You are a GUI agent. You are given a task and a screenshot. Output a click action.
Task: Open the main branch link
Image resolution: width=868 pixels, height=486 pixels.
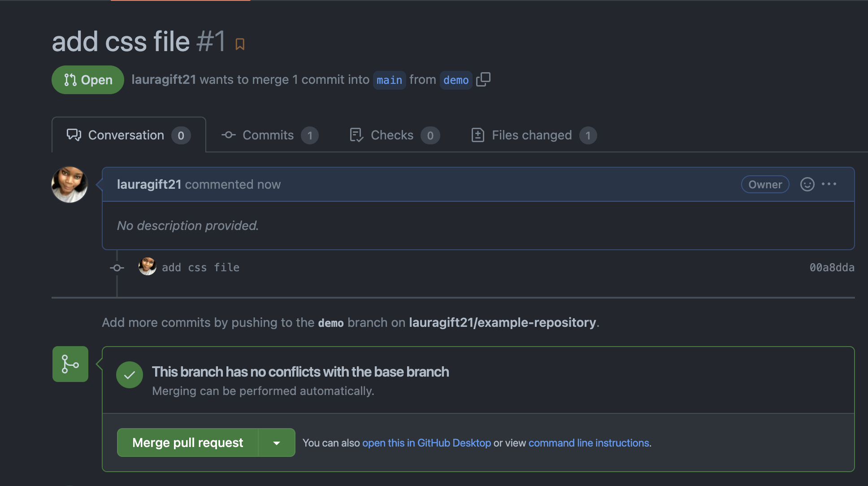coord(389,80)
